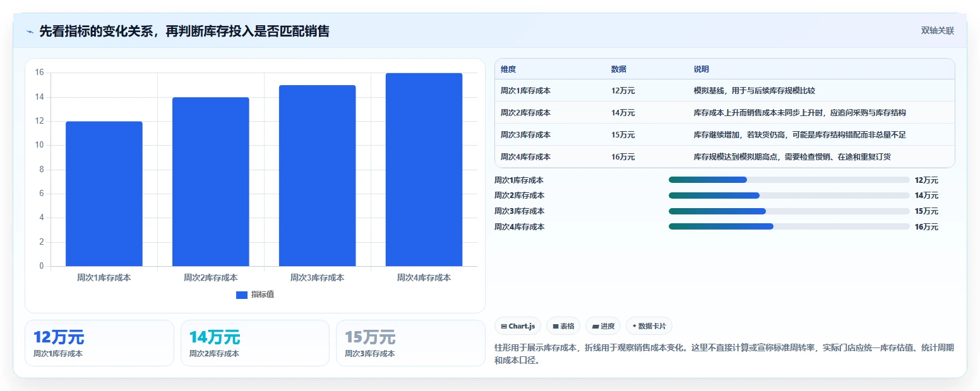Screen dimensions: 980x391
Task: Click the 维度 table column header
Action: [508, 69]
